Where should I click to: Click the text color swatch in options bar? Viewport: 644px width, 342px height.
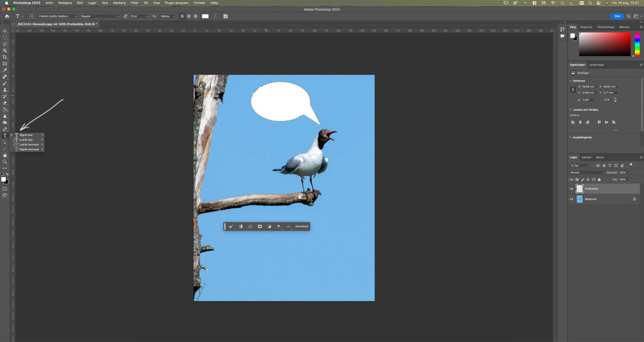pyautogui.click(x=205, y=17)
